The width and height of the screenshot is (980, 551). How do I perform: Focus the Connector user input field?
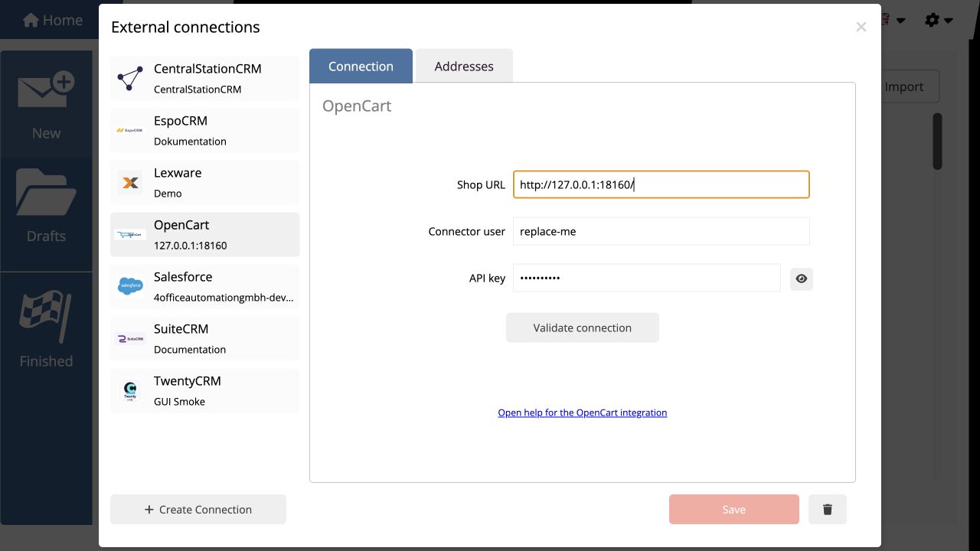661,231
